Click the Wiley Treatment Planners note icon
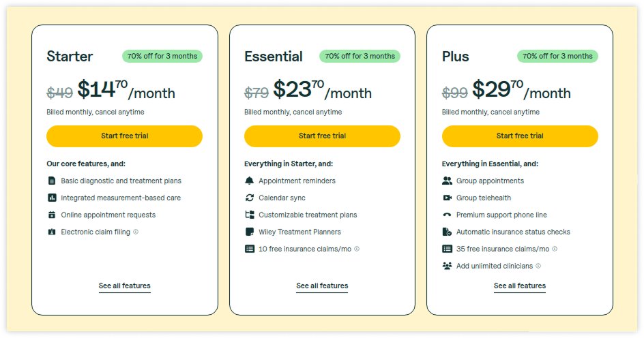The width and height of the screenshot is (644, 338). pos(249,232)
